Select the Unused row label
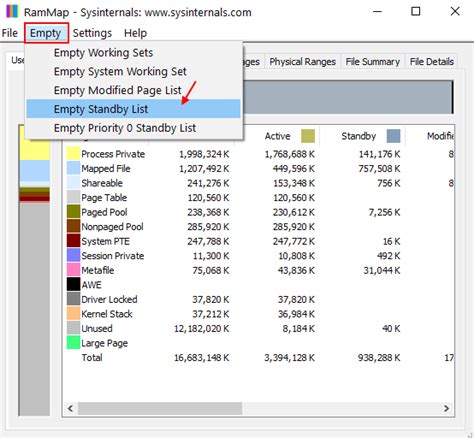This screenshot has height=438, width=474. point(97,329)
